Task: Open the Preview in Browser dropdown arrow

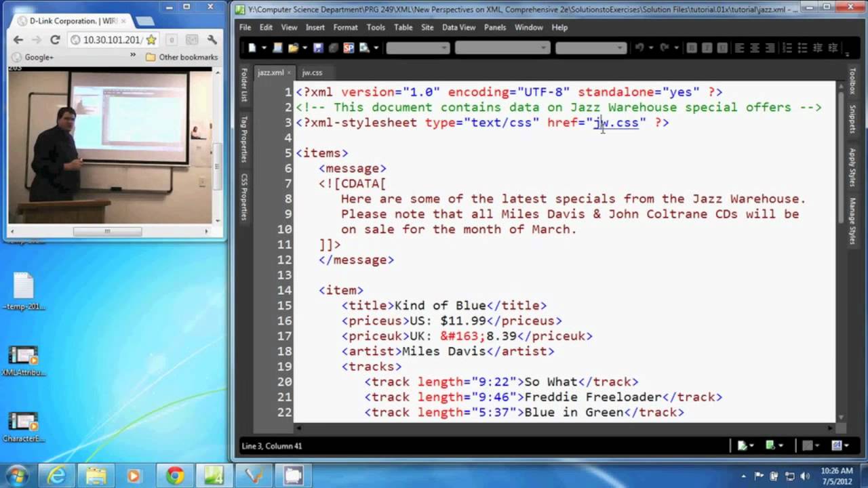Action: pos(376,47)
